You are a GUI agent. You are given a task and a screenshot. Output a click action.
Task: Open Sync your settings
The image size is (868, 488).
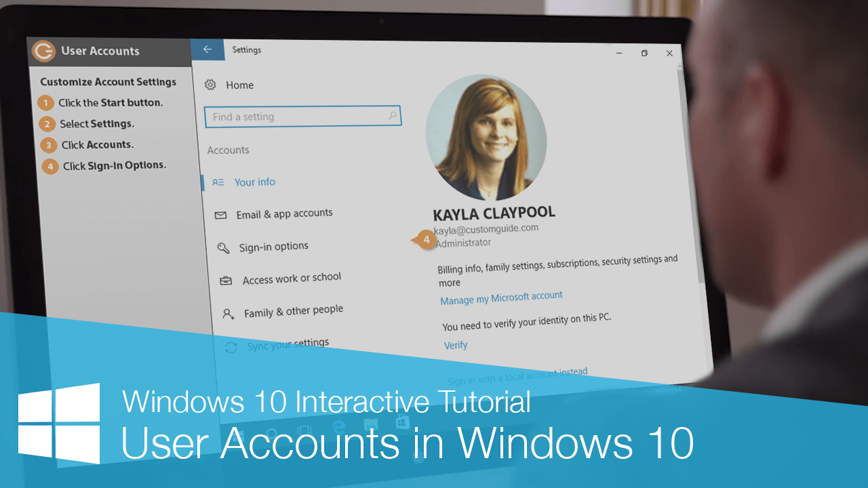[288, 343]
